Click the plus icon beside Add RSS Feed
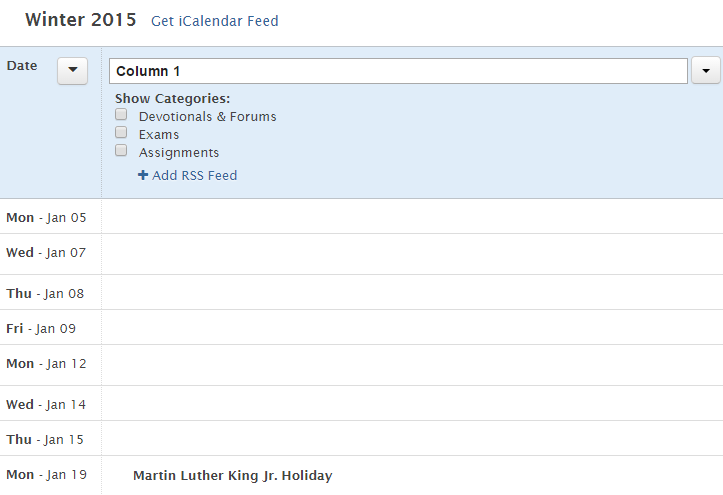The image size is (723, 495). tap(143, 176)
